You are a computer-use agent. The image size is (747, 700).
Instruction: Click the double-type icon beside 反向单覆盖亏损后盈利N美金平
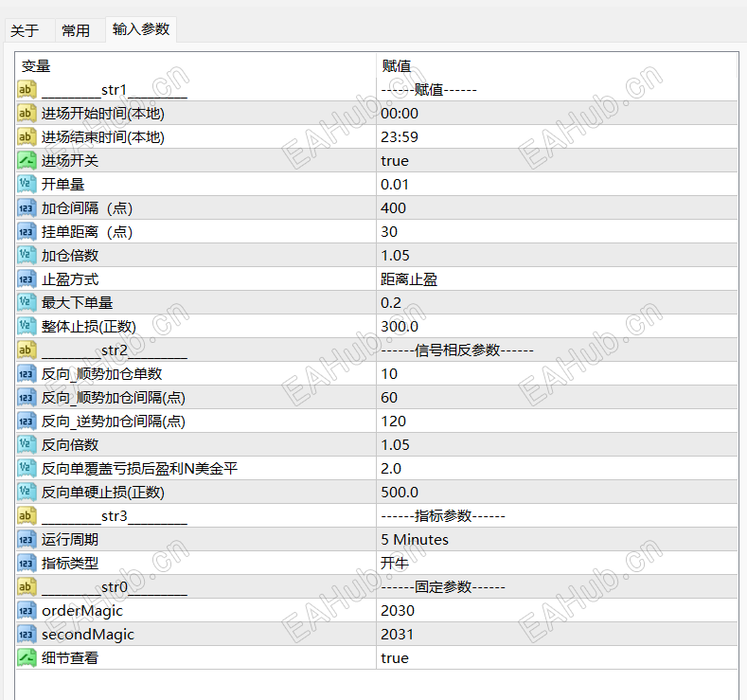click(27, 469)
